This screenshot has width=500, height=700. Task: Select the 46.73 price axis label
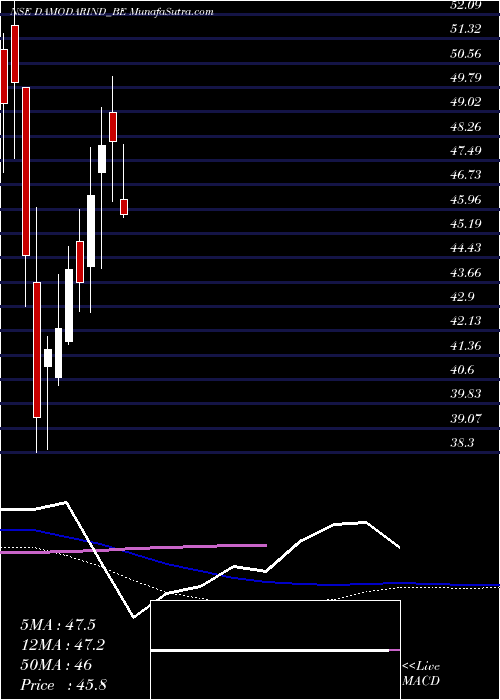click(465, 175)
